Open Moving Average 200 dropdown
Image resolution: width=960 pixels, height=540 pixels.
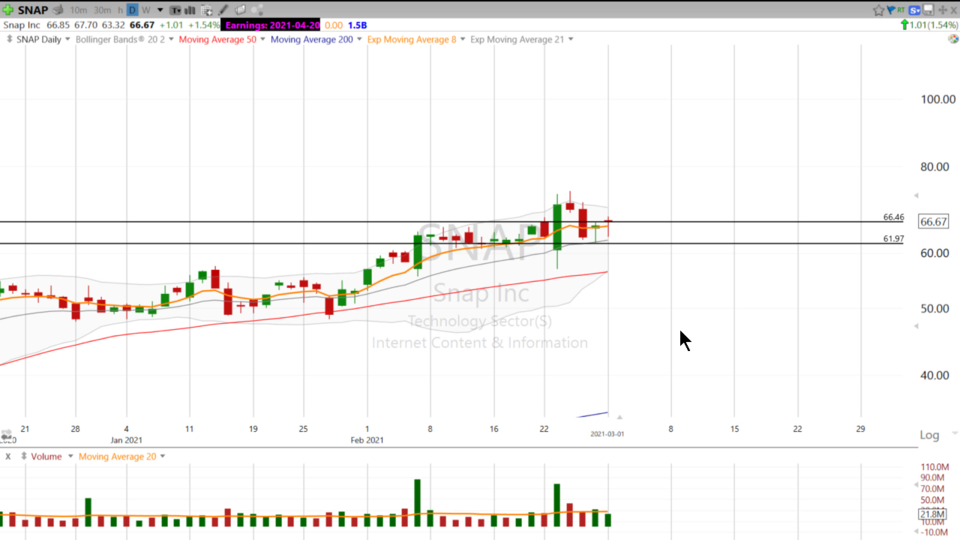pyautogui.click(x=359, y=39)
